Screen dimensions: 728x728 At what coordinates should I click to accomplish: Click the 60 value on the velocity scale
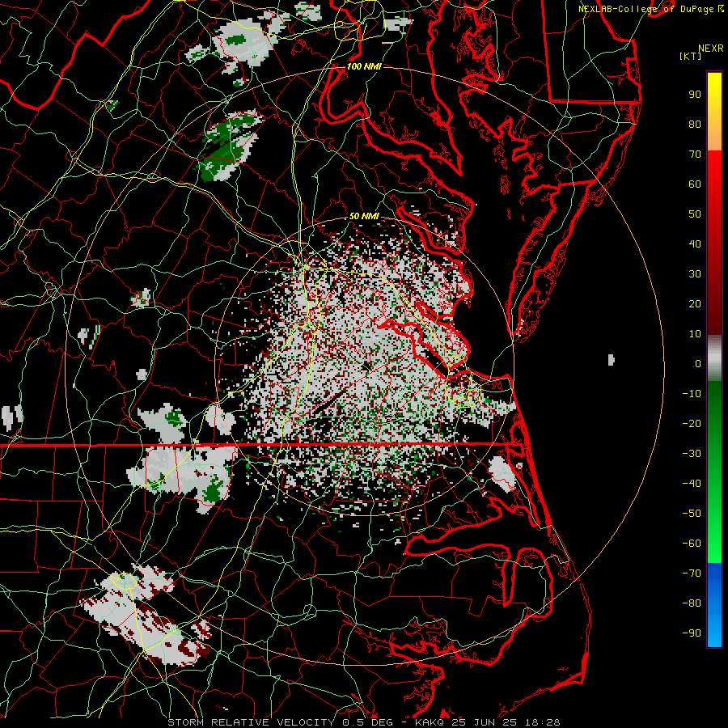coord(695,184)
